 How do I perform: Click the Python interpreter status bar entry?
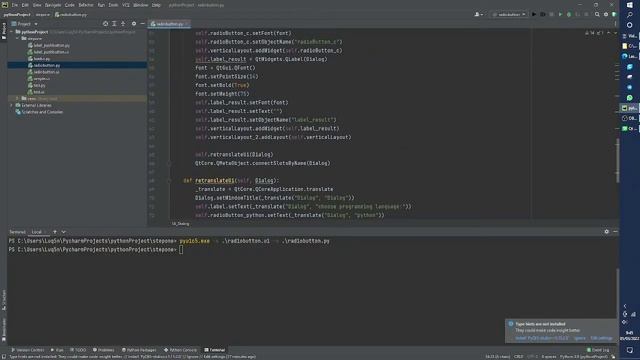coord(584,356)
